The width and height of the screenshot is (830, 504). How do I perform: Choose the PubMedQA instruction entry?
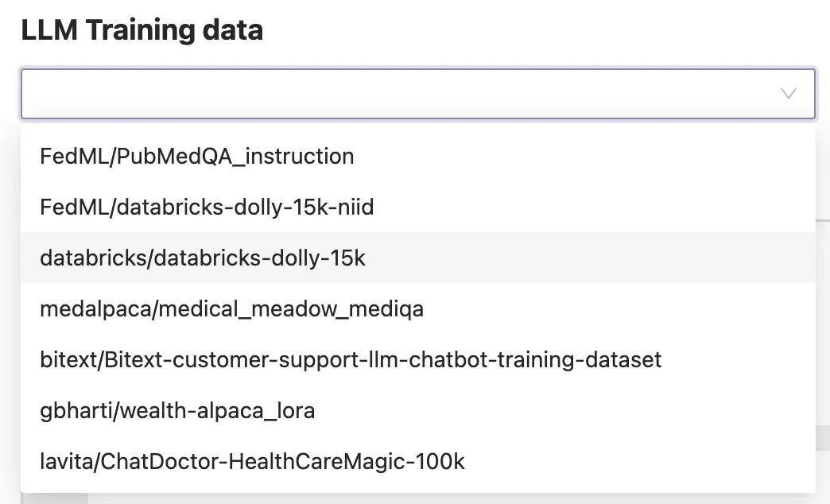(x=196, y=156)
